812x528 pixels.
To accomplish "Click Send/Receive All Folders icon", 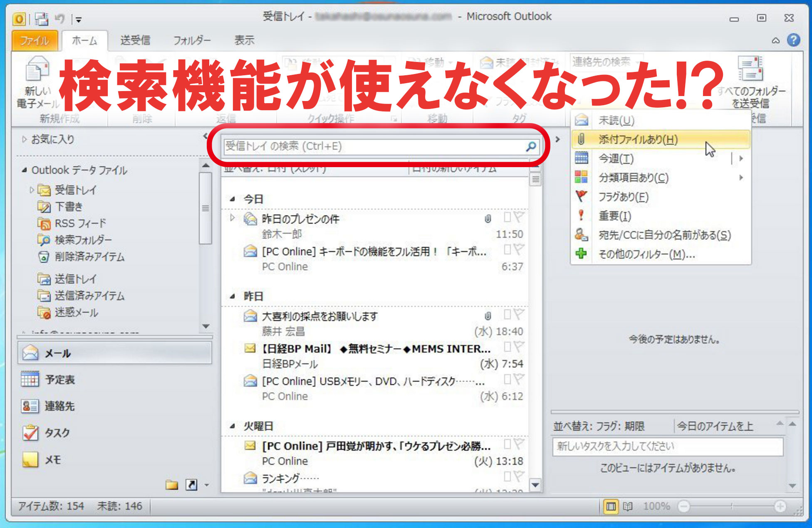I will pyautogui.click(x=750, y=69).
